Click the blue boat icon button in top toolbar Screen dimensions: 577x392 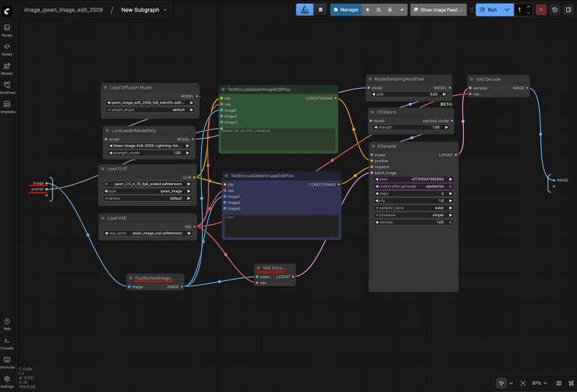pyautogui.click(x=304, y=10)
